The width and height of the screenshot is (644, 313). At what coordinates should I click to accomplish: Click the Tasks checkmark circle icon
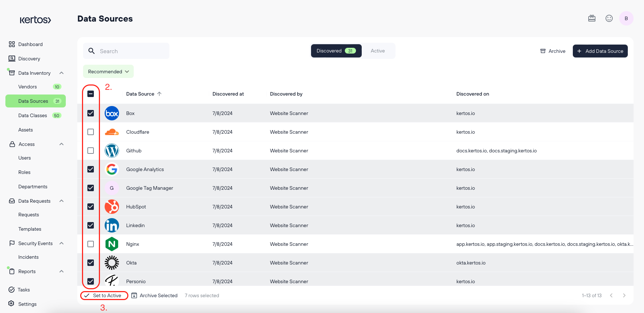click(12, 290)
